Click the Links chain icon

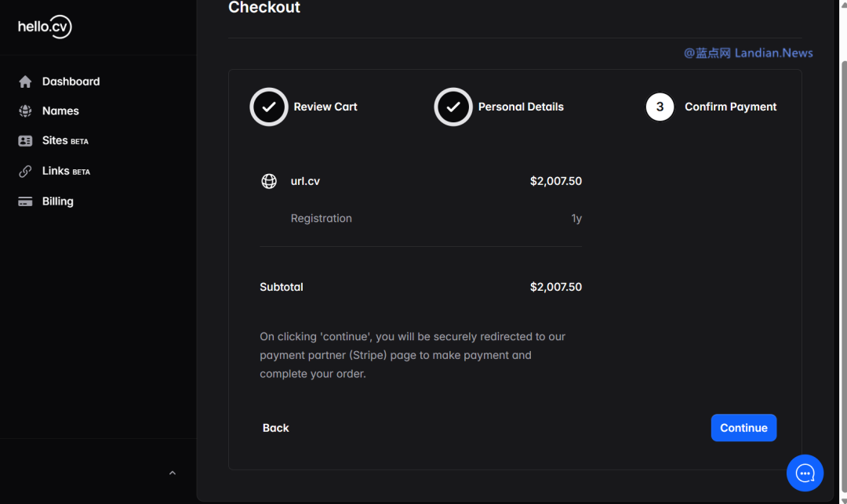coord(25,171)
